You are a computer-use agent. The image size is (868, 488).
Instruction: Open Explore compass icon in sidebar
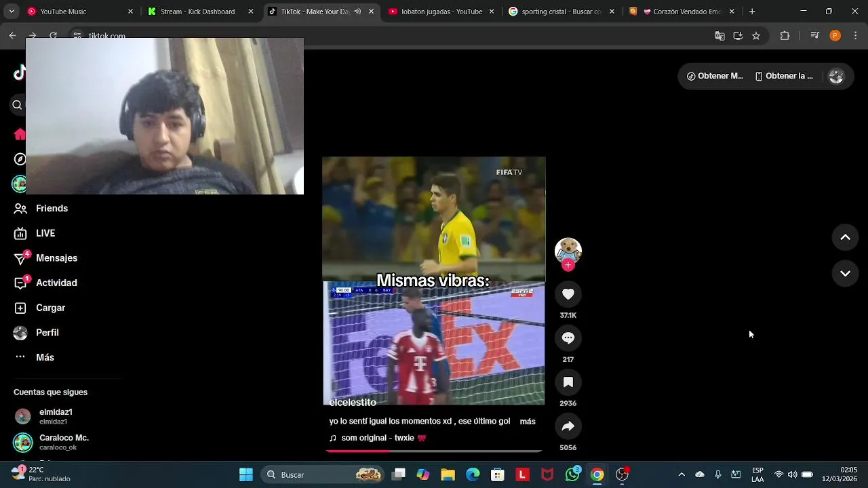coord(20,159)
